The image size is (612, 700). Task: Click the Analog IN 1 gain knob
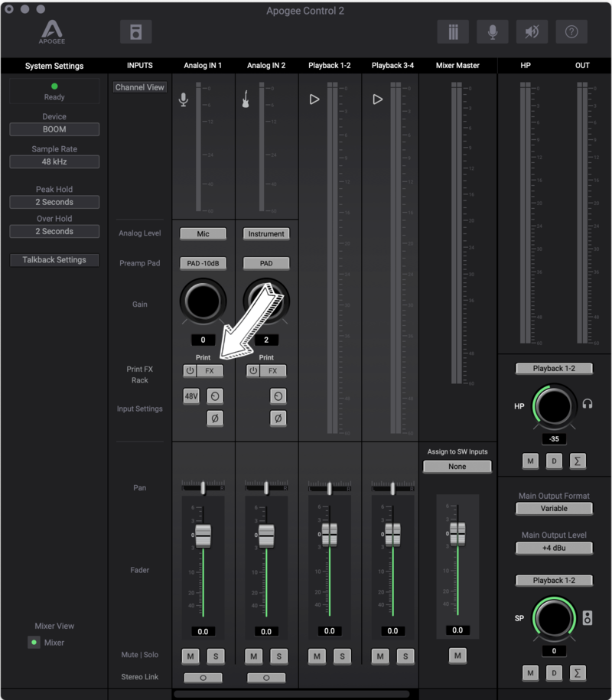pos(203,301)
